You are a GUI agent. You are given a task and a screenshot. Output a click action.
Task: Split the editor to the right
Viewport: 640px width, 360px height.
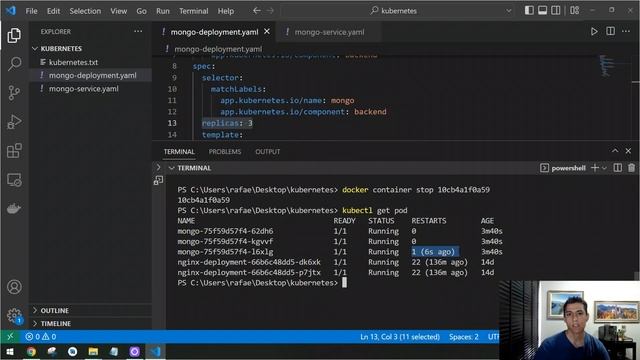coord(610,31)
